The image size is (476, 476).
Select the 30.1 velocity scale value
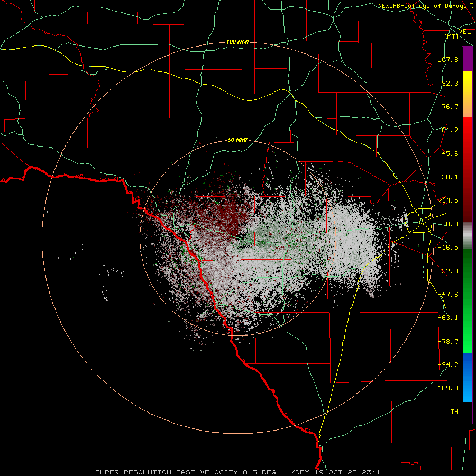pos(450,177)
